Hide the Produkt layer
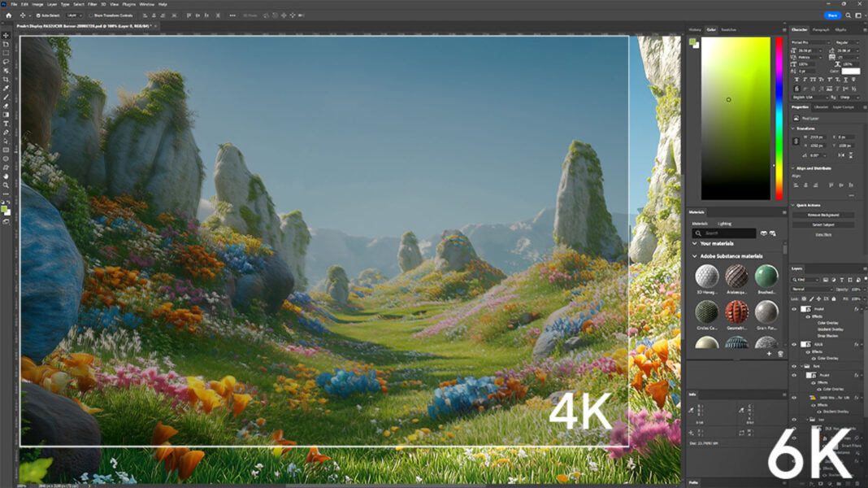This screenshot has height=488, width=868. click(794, 308)
